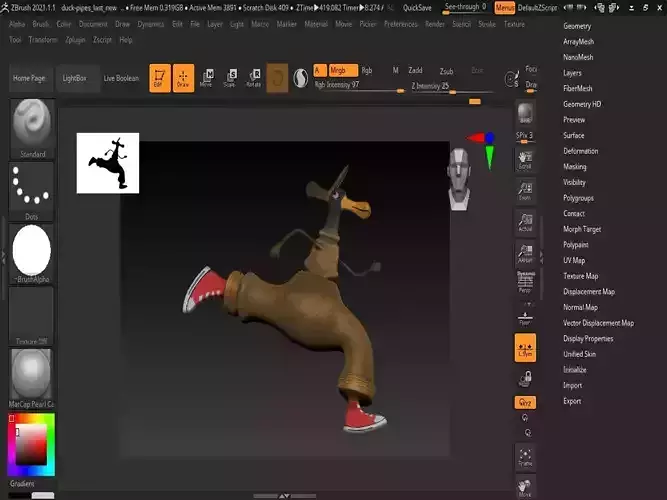The height and width of the screenshot is (500, 667).
Task: Toggle the lock camera icon
Action: tap(525, 378)
